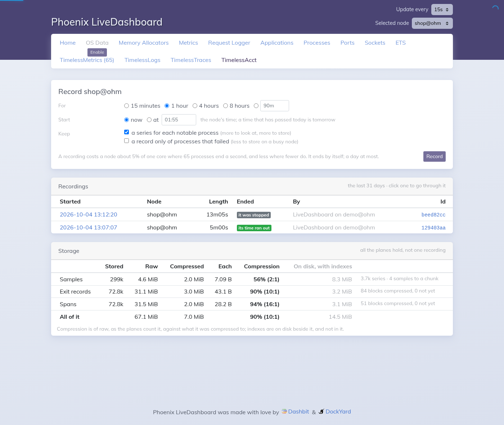Screen dimensions: 504x425
Task: Click the Spans row label in Storage
Action: [x=68, y=304]
